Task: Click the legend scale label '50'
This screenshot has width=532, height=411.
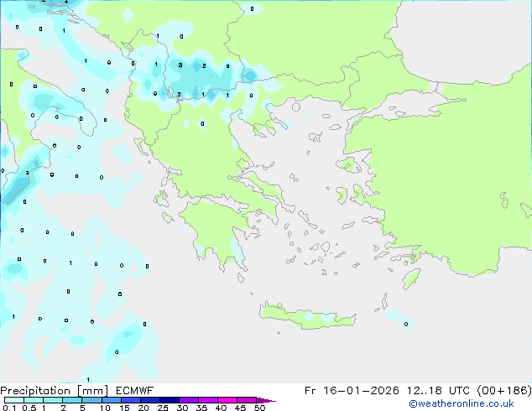Action: click(259, 408)
